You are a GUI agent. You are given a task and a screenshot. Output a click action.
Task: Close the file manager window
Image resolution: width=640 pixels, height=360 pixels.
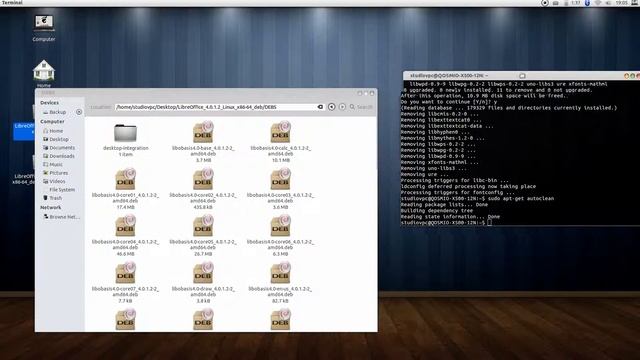pos(371,93)
